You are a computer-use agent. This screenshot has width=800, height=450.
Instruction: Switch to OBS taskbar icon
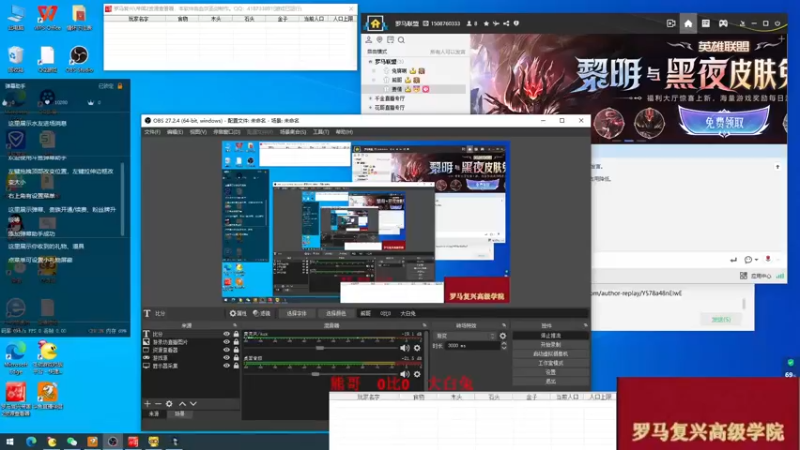[113, 441]
